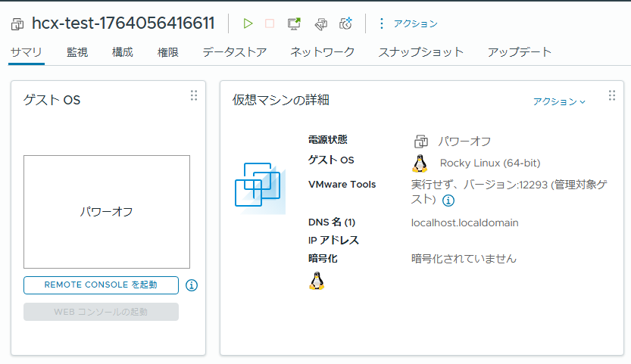This screenshot has height=364, width=631.
Task: Grab the 仮想マシンの詳細 card drag handle
Action: click(612, 95)
